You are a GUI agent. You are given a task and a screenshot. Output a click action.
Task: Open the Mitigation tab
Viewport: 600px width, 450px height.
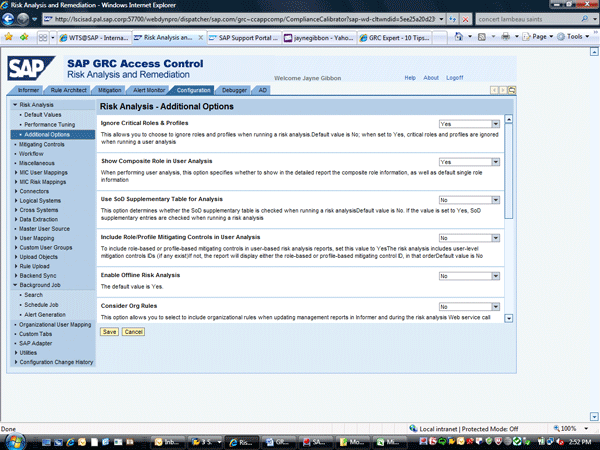click(109, 90)
